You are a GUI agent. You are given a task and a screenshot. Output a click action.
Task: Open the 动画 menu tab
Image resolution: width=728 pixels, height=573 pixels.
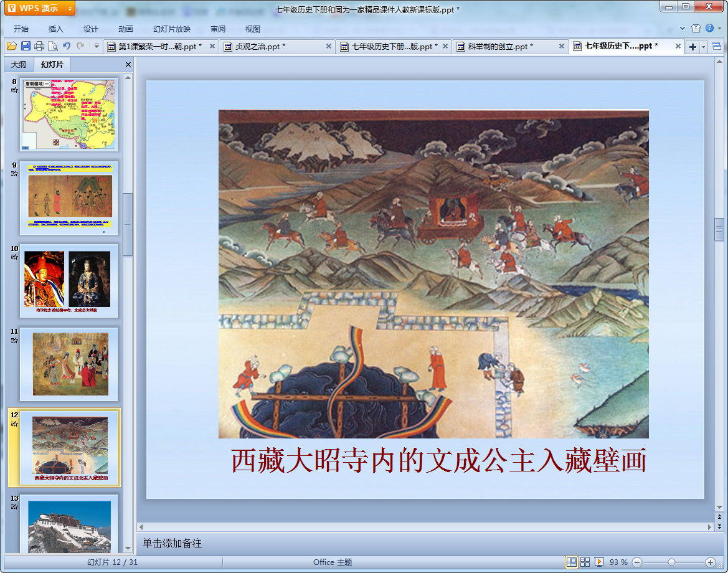125,29
